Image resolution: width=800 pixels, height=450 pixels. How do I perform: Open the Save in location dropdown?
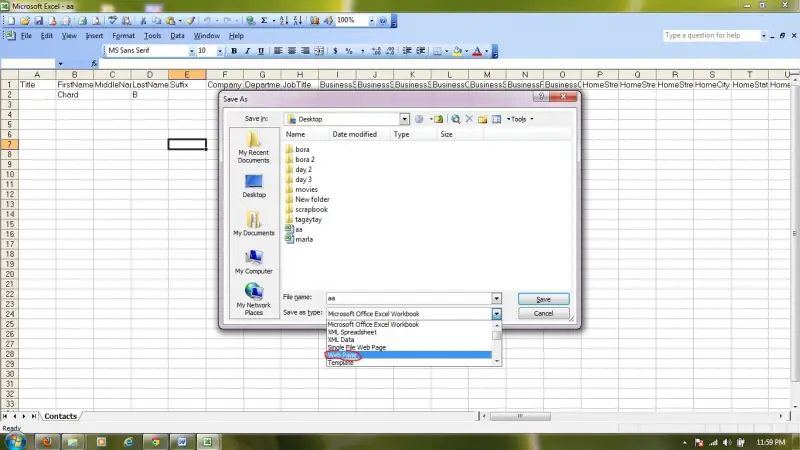point(404,119)
